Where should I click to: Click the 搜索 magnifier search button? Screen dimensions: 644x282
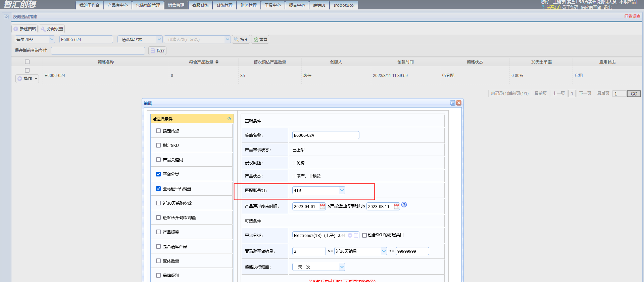point(241,40)
